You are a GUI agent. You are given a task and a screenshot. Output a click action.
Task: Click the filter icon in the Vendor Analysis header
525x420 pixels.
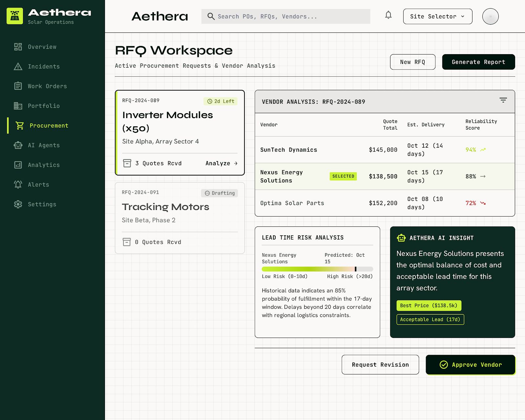pyautogui.click(x=503, y=100)
